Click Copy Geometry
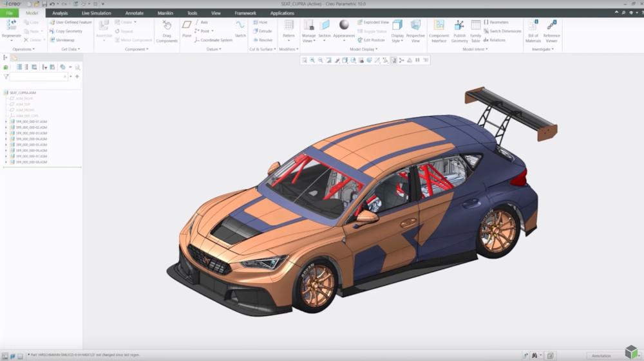This screenshot has width=644, height=361. click(66, 31)
